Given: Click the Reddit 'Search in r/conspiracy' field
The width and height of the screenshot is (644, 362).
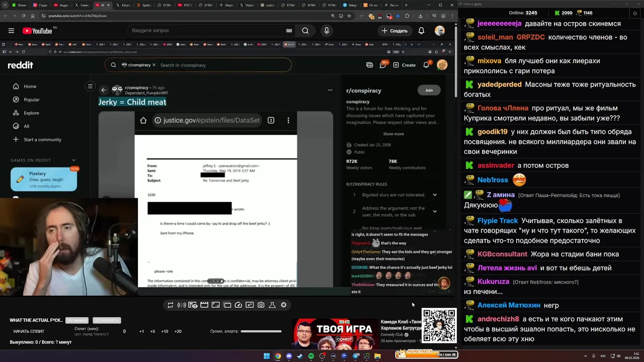Looking at the screenshot, I should click(198, 65).
